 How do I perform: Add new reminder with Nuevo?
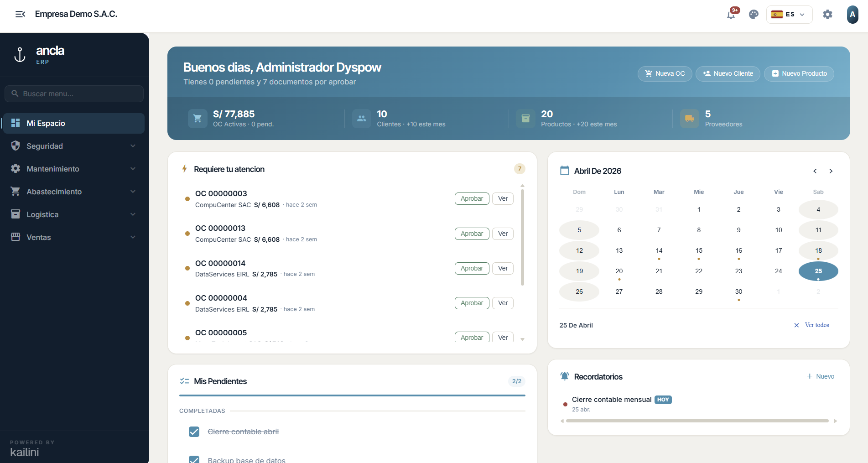(821, 376)
